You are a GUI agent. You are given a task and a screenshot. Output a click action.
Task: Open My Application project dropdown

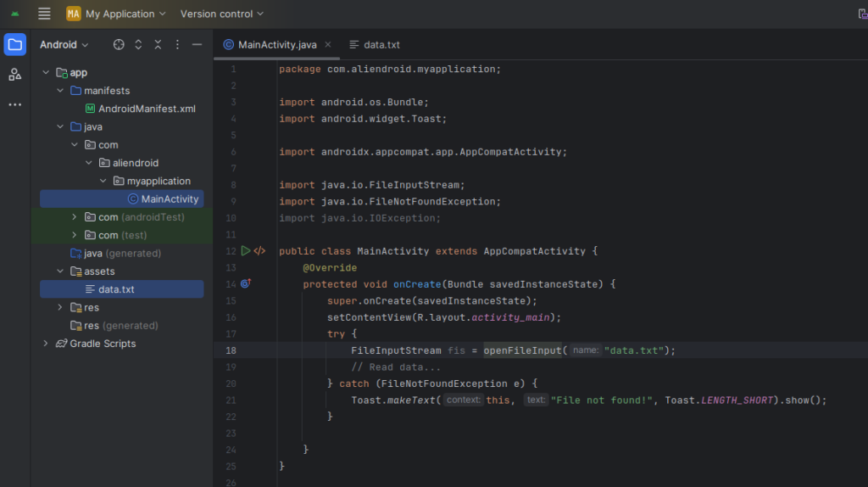(116, 14)
